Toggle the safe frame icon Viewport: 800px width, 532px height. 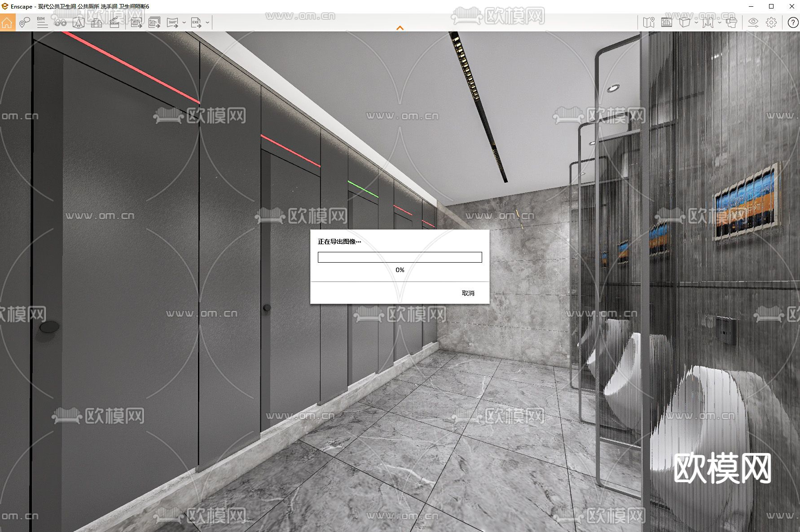[x=667, y=22]
